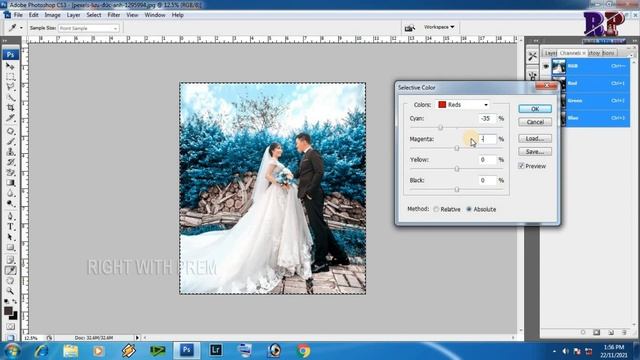Select the History Brush tool
Image resolution: width=640 pixels, height=360 pixels.
tap(10, 162)
